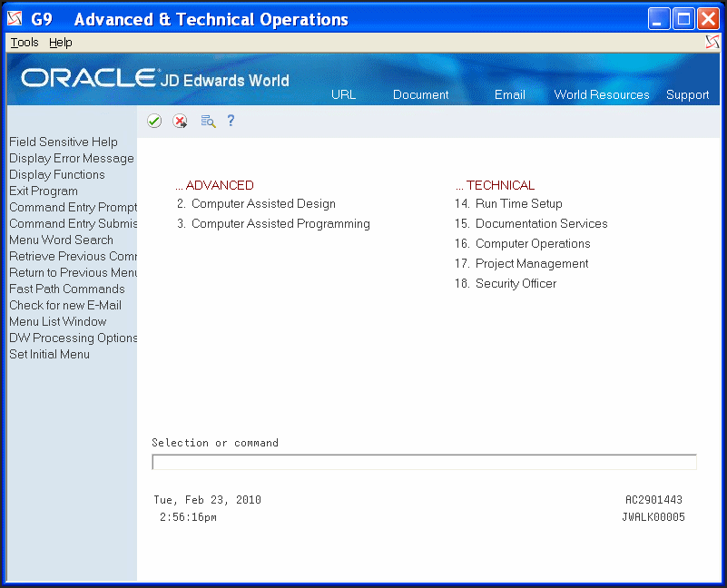Select Field Sensitive Help
Image resolution: width=727 pixels, height=588 pixels.
[64, 142]
